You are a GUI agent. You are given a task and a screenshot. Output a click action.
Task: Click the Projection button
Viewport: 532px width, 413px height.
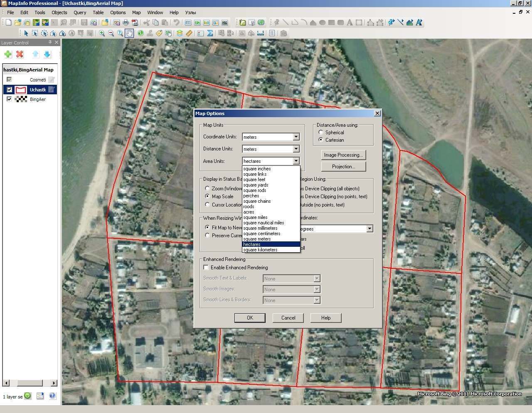(343, 167)
